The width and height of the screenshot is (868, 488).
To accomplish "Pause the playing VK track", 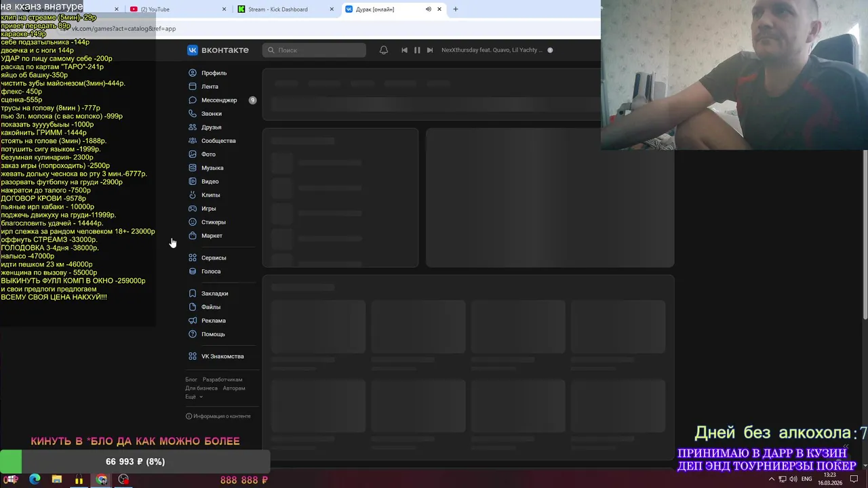I will click(x=417, y=49).
